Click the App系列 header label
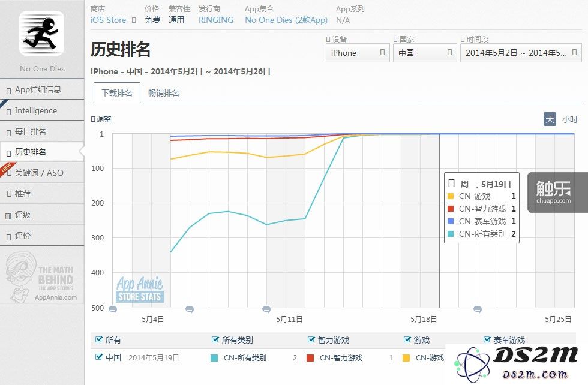 (x=350, y=9)
